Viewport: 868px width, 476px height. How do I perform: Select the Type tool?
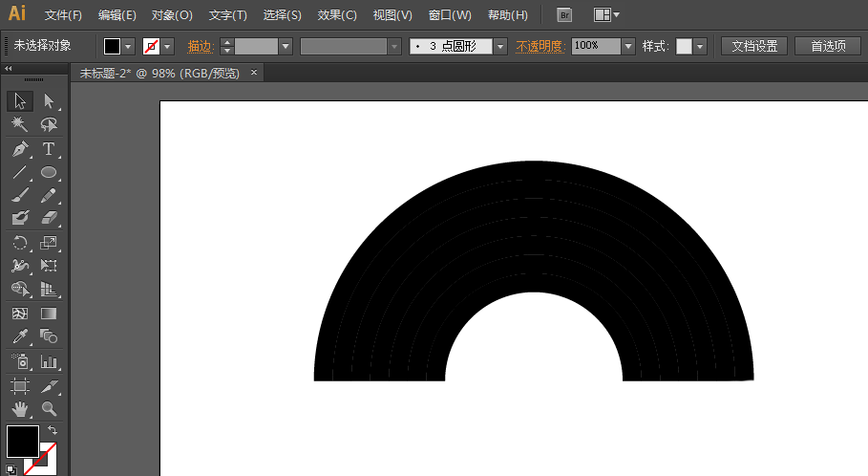pos(49,149)
